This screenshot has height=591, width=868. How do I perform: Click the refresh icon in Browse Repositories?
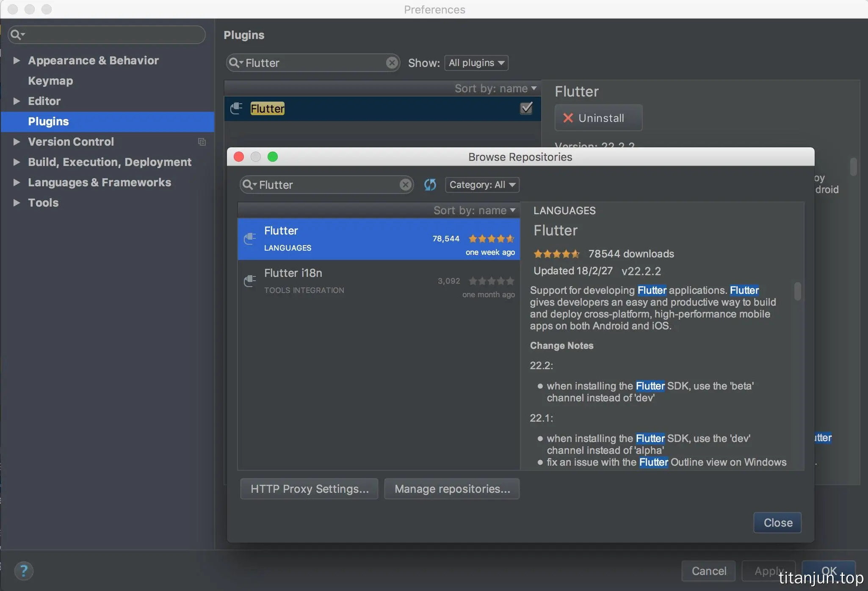(x=430, y=185)
